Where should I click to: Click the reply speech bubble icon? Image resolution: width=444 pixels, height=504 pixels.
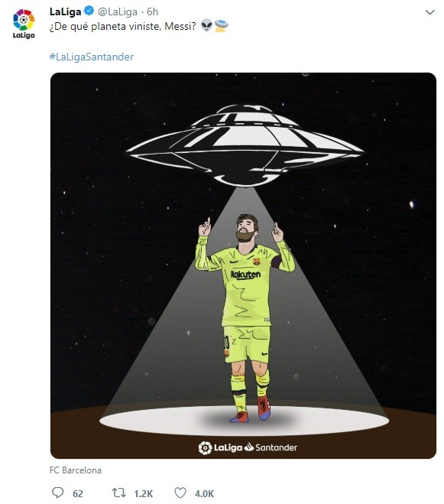(58, 493)
